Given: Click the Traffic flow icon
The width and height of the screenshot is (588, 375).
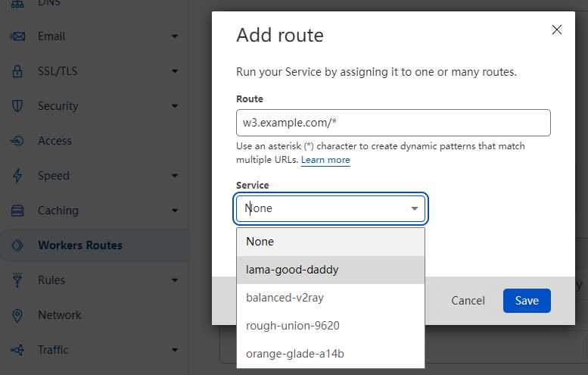Looking at the screenshot, I should [17, 350].
